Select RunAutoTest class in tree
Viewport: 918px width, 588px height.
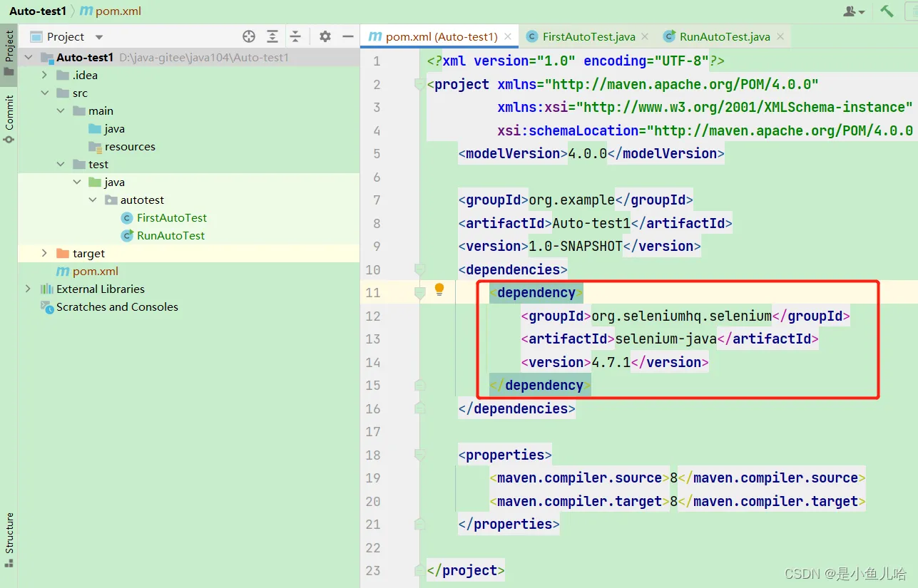(163, 235)
